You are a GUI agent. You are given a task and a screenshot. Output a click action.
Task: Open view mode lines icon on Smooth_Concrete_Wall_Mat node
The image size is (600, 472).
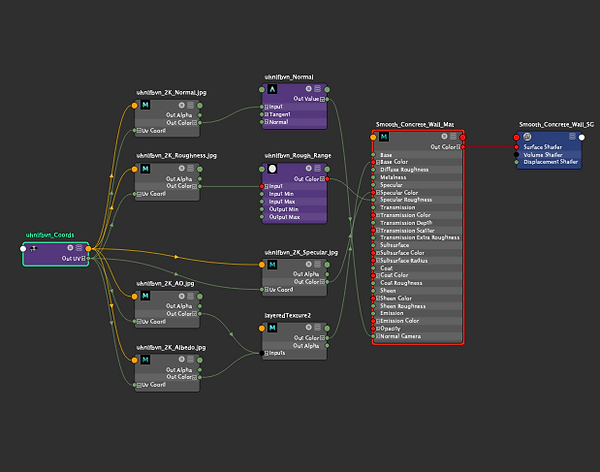click(x=453, y=136)
